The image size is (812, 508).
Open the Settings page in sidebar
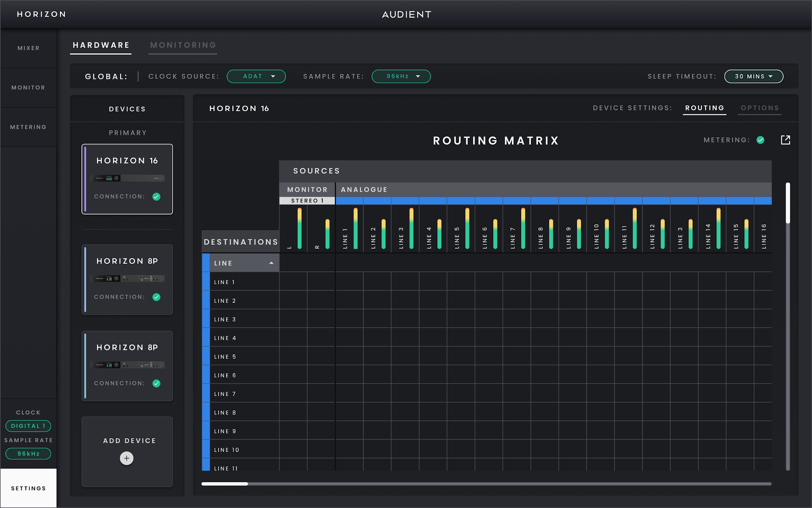tap(29, 488)
